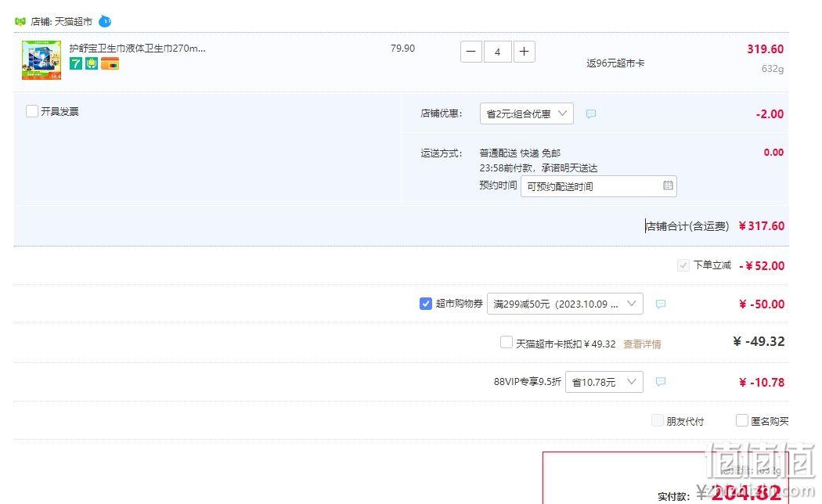Click the item subtotal 319.60
Image resolution: width=822 pixels, height=504 pixels.
tap(766, 49)
